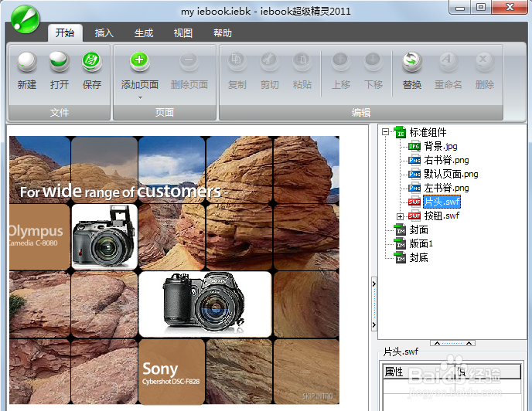
Task: Click the 复制 (Copy) icon
Action: click(x=237, y=62)
